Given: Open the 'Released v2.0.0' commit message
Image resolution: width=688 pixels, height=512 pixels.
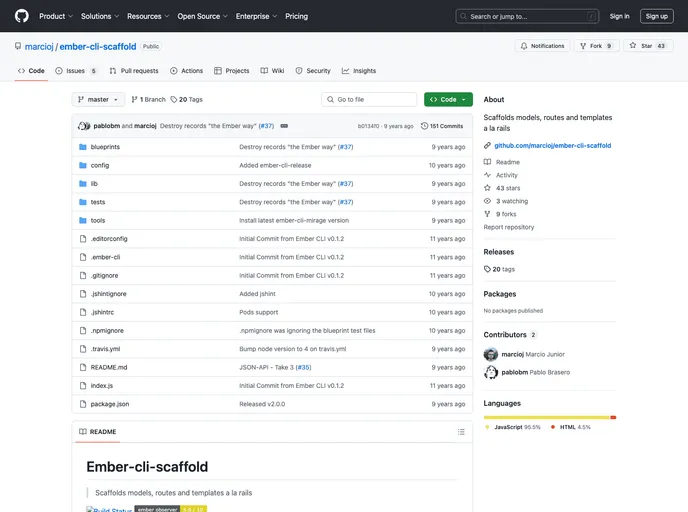Looking at the screenshot, I should point(262,404).
